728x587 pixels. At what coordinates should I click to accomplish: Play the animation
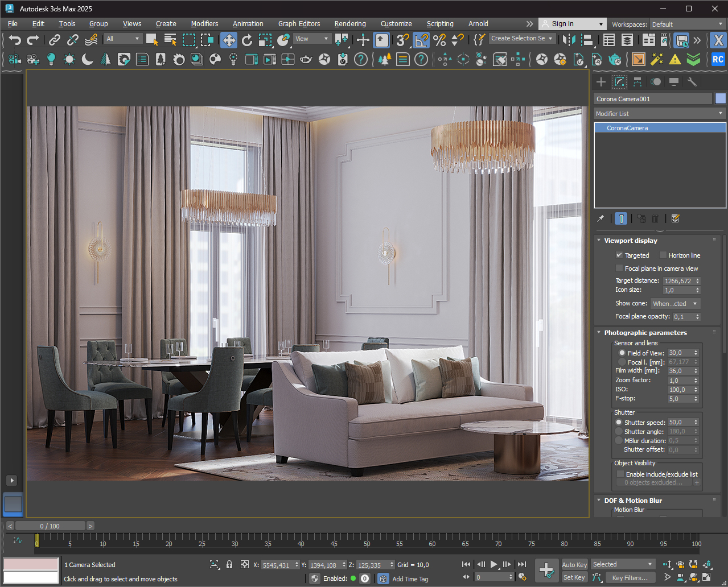[x=494, y=564]
